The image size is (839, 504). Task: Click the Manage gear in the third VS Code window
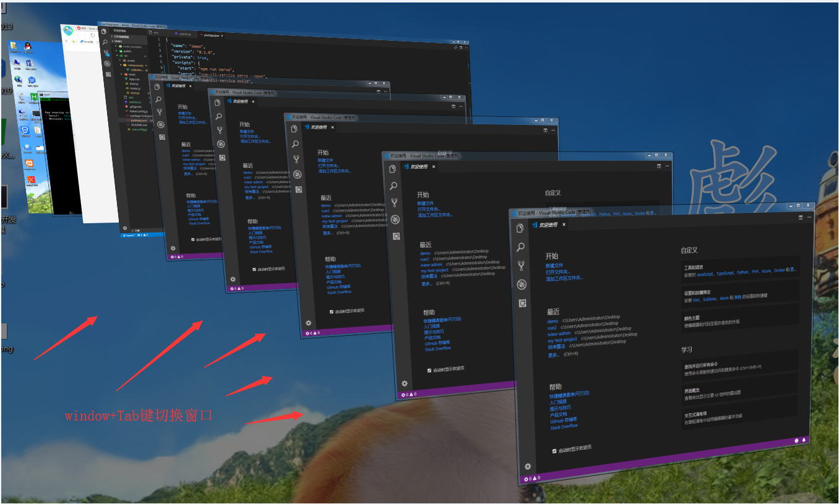[x=308, y=322]
